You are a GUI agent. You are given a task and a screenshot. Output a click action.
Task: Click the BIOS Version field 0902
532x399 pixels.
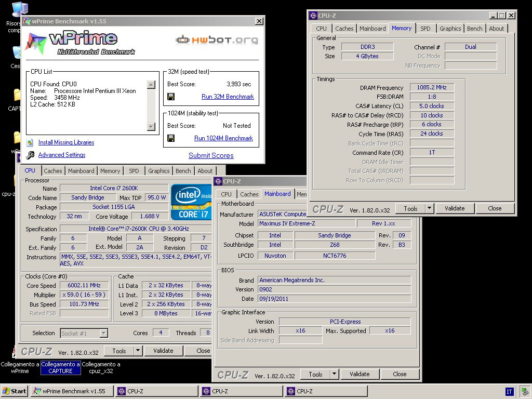[334, 289]
